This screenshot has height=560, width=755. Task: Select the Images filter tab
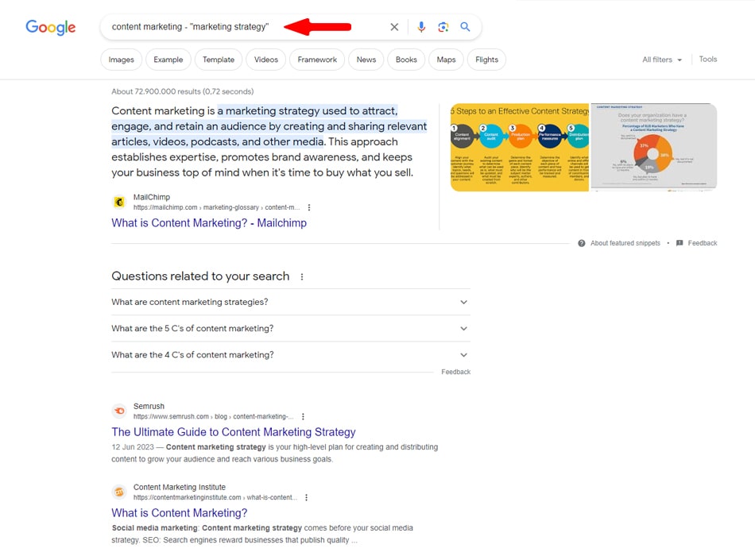point(122,60)
